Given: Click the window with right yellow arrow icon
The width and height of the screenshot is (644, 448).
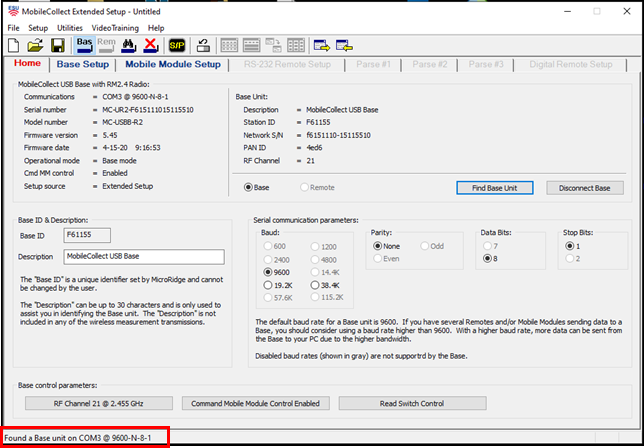Looking at the screenshot, I should pos(322,45).
